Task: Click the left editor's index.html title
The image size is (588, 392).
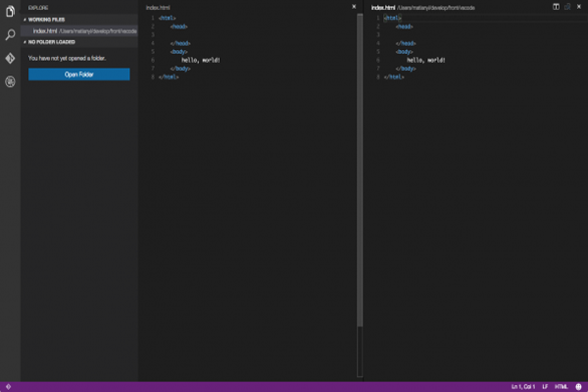Action: point(158,7)
